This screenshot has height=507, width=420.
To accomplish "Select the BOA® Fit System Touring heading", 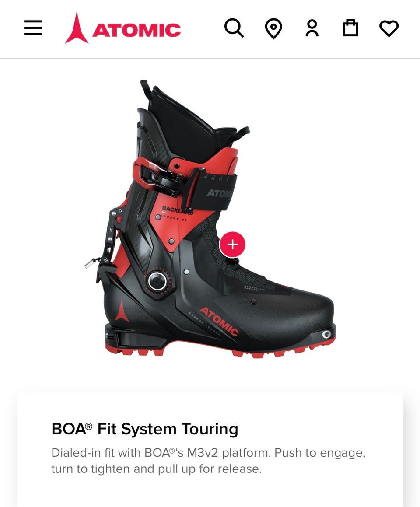I will 145,429.
